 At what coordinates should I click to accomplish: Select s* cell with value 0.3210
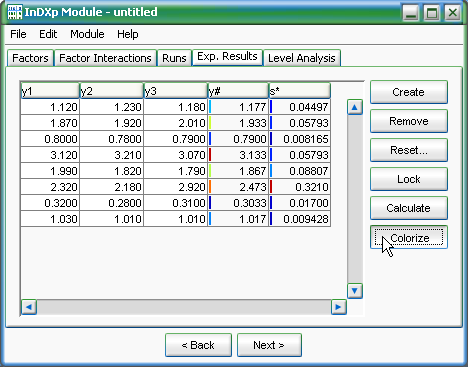click(x=300, y=187)
